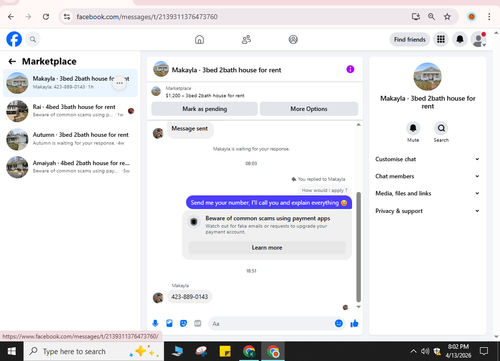500x361 pixels.
Task: Open Sticky Notes in taskbar
Action: 225,351
